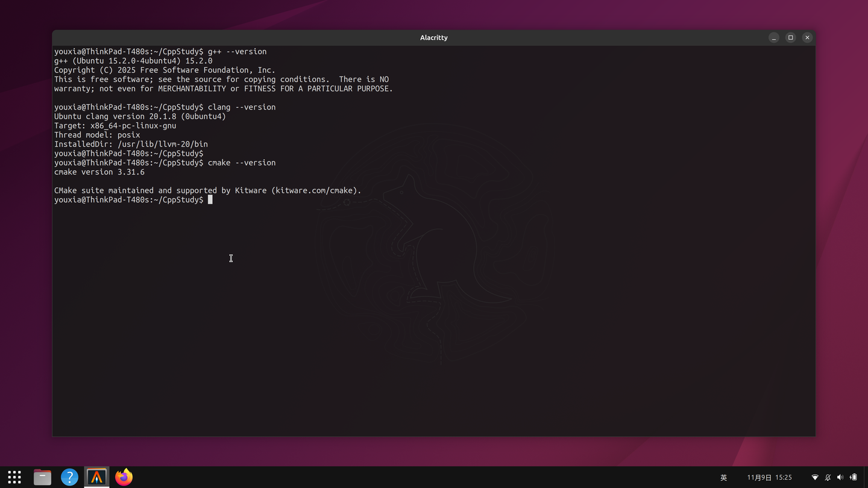
Task: Launch the Help app from dock
Action: pyautogui.click(x=69, y=477)
